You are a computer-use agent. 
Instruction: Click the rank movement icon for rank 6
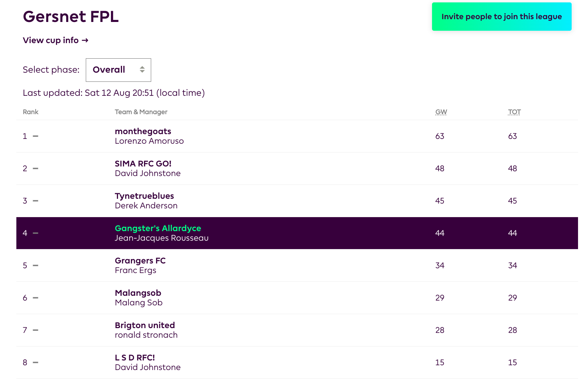tap(36, 298)
